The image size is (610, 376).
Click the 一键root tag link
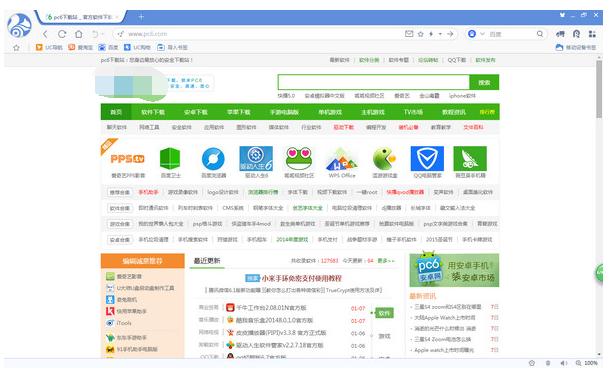366,192
